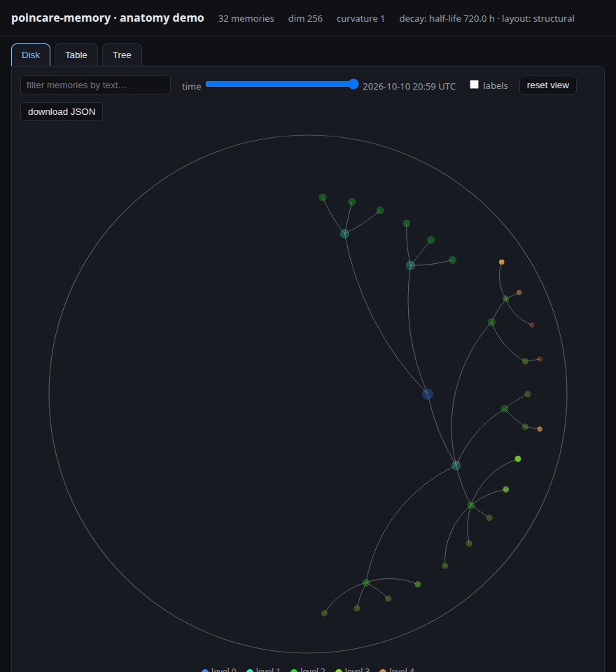
Task: Open the Tree tab
Action: point(122,55)
